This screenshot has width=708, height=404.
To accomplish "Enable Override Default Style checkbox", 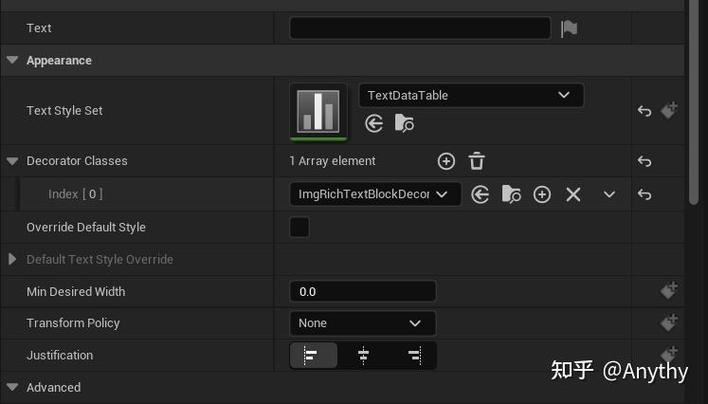I will tap(300, 227).
